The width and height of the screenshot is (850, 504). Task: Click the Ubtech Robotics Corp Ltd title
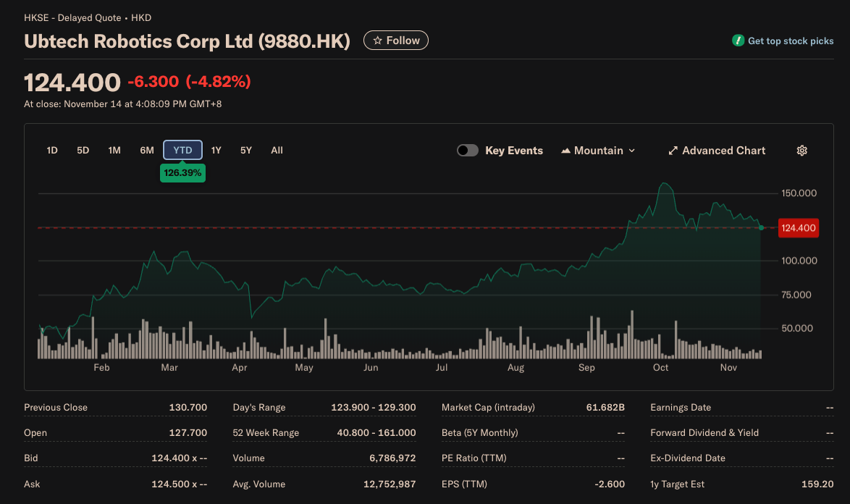point(187,41)
